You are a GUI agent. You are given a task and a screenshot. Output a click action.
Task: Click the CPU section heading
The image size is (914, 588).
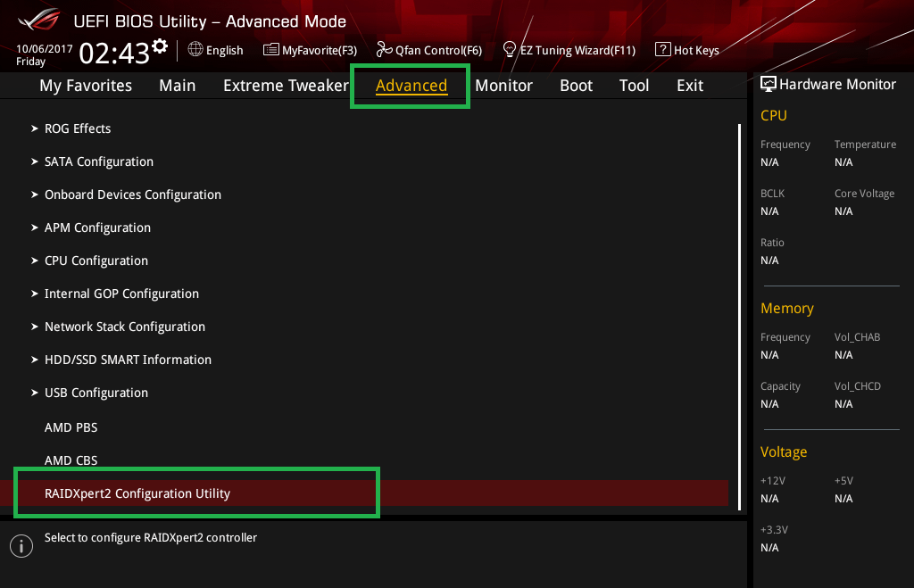pyautogui.click(x=774, y=115)
